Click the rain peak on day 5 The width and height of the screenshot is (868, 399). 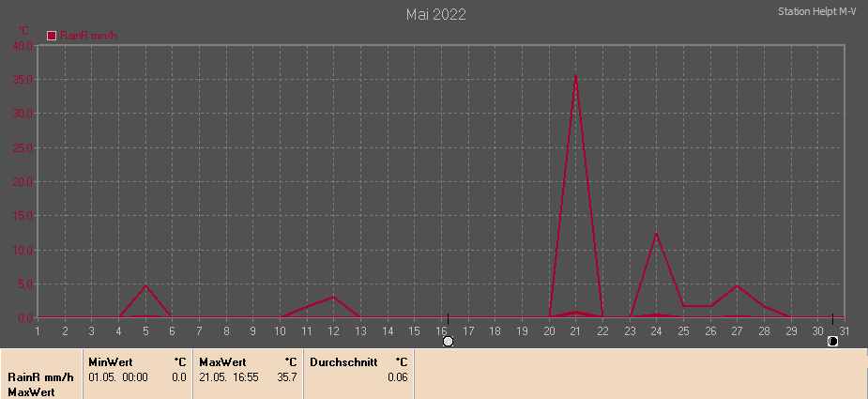click(145, 285)
